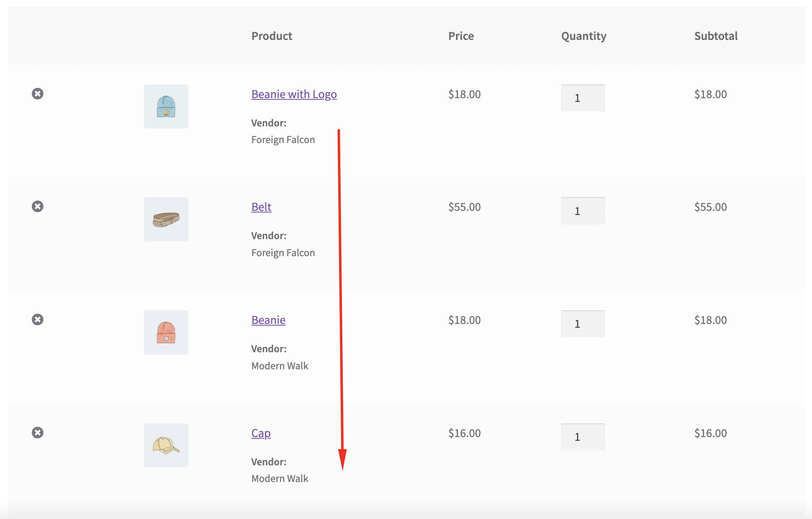This screenshot has width=812, height=519.
Task: Open the Cap product link
Action: (261, 433)
